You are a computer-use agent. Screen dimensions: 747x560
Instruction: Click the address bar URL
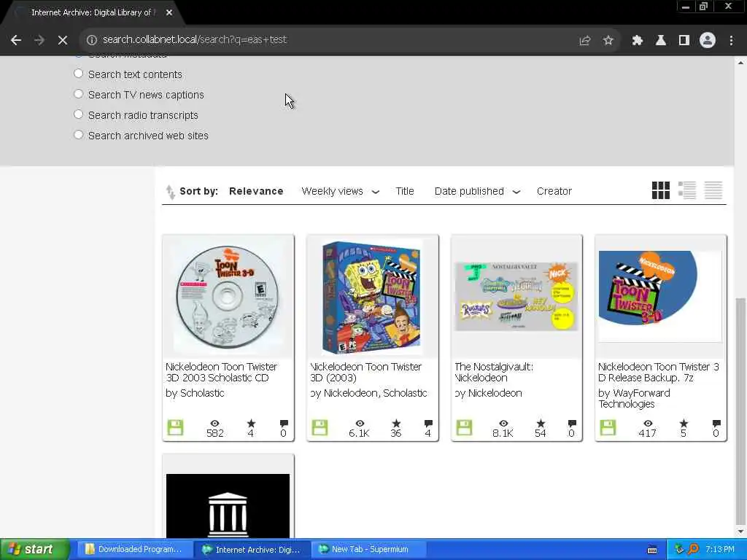point(194,39)
